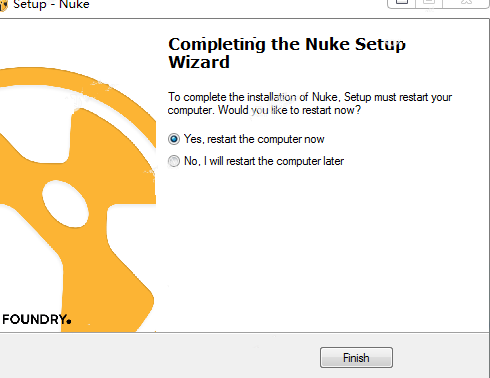Click the gray footer bar beside Finish
Image resolution: width=490 pixels, height=378 pixels.
160,357
